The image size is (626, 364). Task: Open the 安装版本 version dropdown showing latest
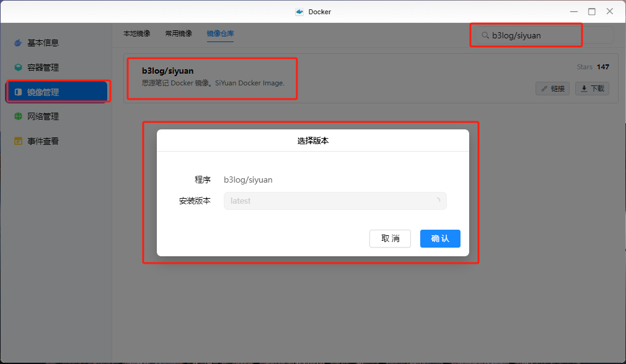click(335, 201)
